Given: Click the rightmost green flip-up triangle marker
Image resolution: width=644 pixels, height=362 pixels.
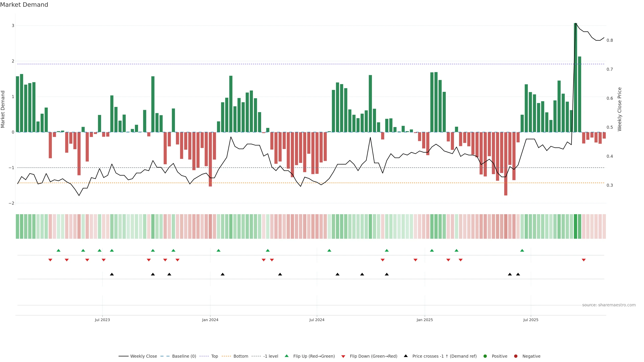Looking at the screenshot, I should 522,250.
